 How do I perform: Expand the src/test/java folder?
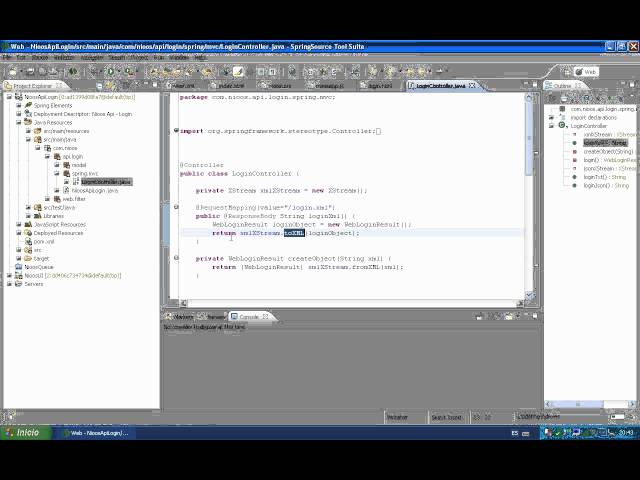28,207
